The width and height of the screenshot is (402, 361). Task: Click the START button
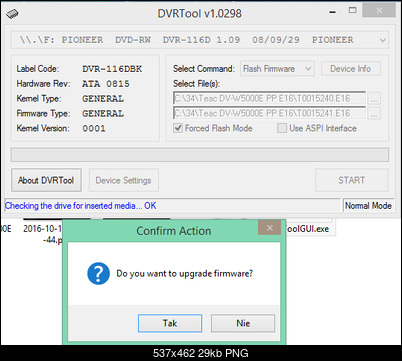tap(352, 180)
